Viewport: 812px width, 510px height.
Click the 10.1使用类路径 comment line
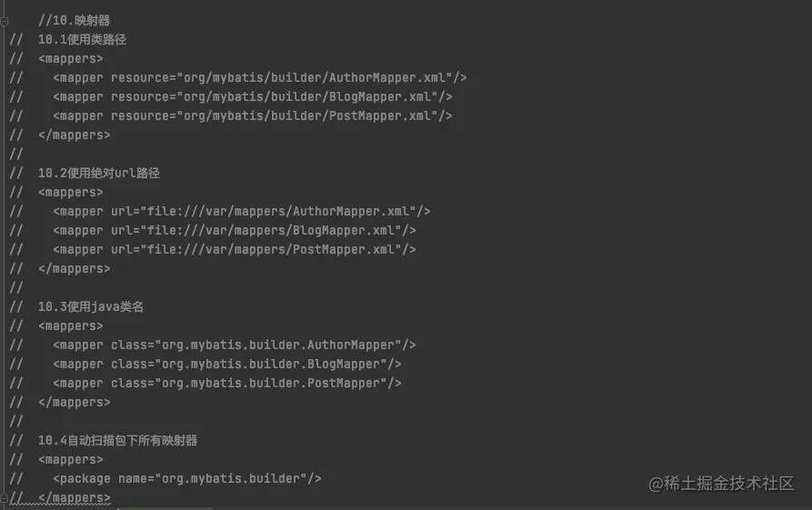[82, 40]
